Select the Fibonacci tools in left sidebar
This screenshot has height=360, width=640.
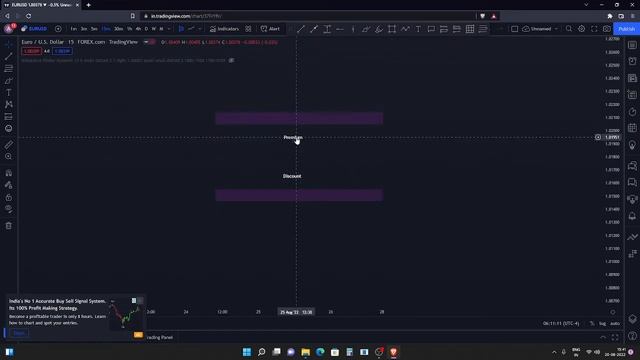click(9, 68)
